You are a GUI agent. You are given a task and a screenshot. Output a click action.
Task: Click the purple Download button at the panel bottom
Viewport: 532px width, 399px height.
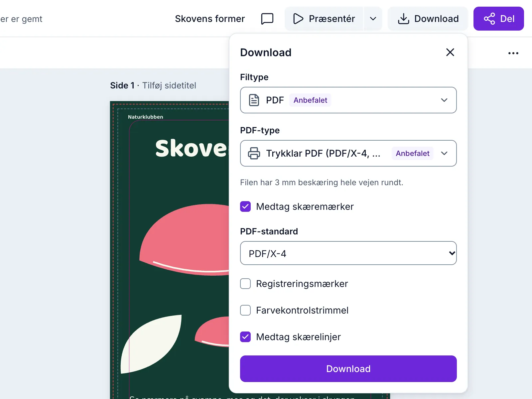pos(348,369)
